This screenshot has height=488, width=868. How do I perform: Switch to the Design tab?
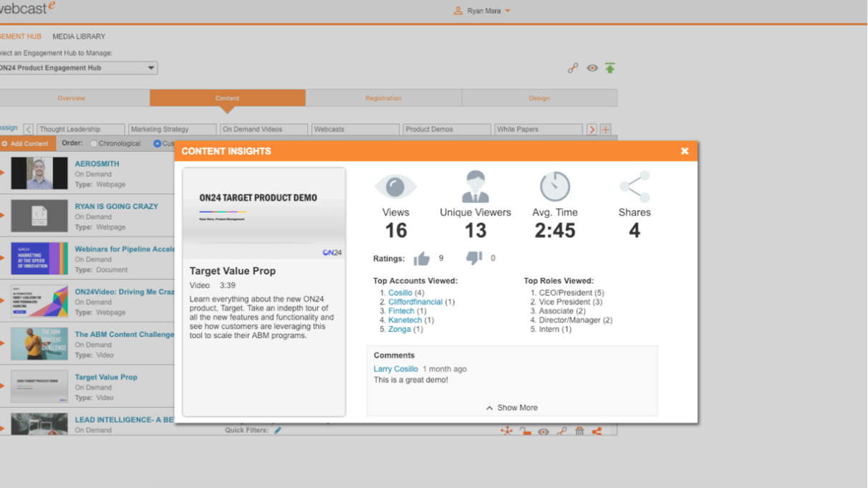tap(539, 98)
